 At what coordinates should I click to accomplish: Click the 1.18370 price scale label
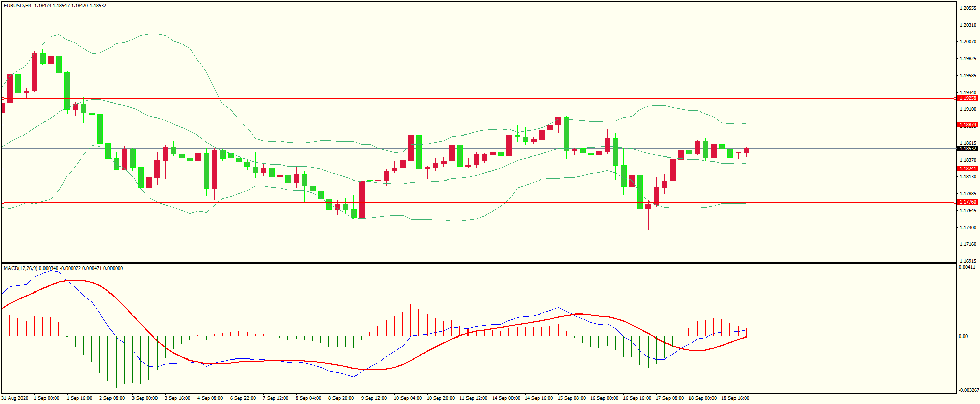(968, 160)
